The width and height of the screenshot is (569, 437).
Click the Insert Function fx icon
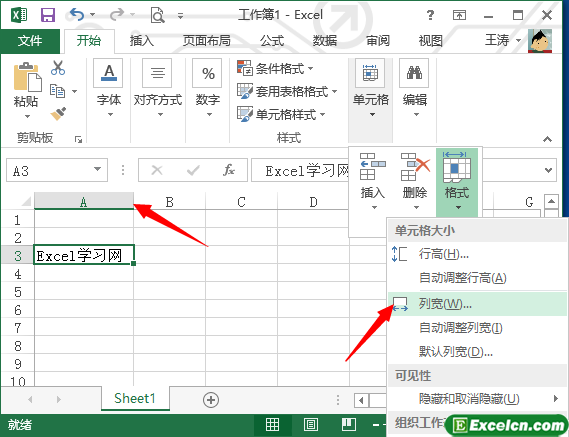coord(229,170)
